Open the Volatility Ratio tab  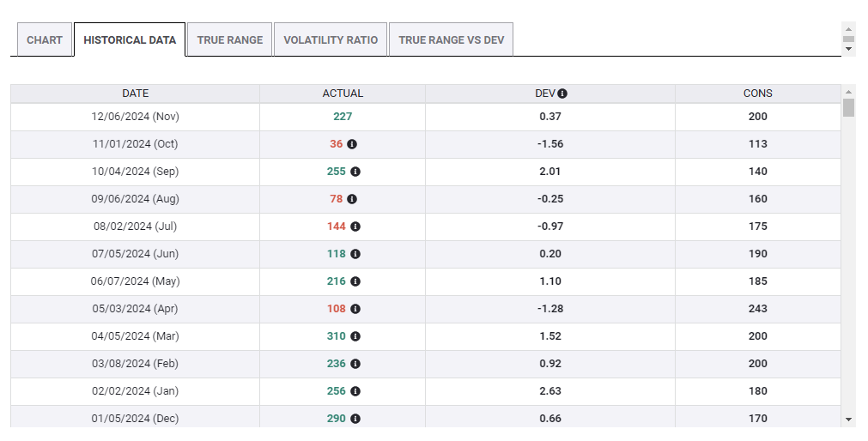click(x=331, y=40)
